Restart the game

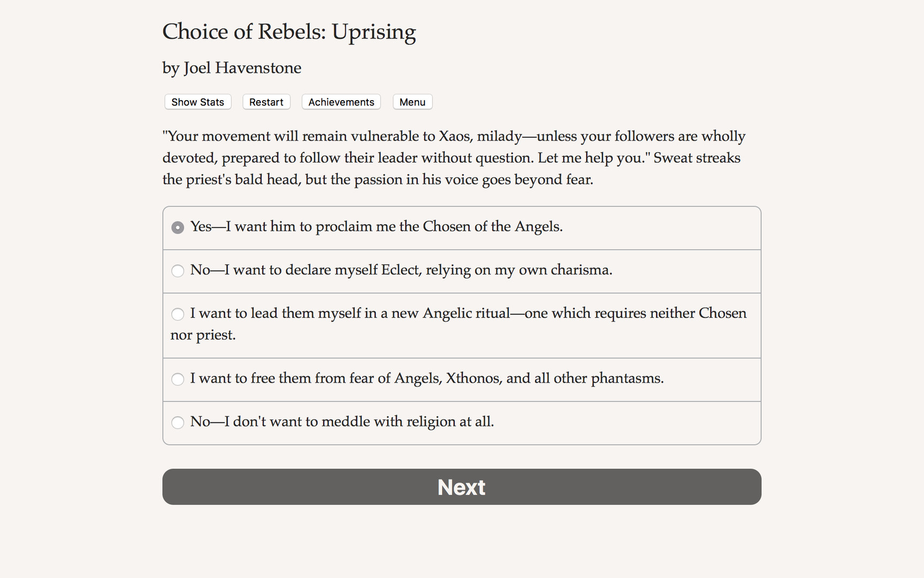[266, 102]
